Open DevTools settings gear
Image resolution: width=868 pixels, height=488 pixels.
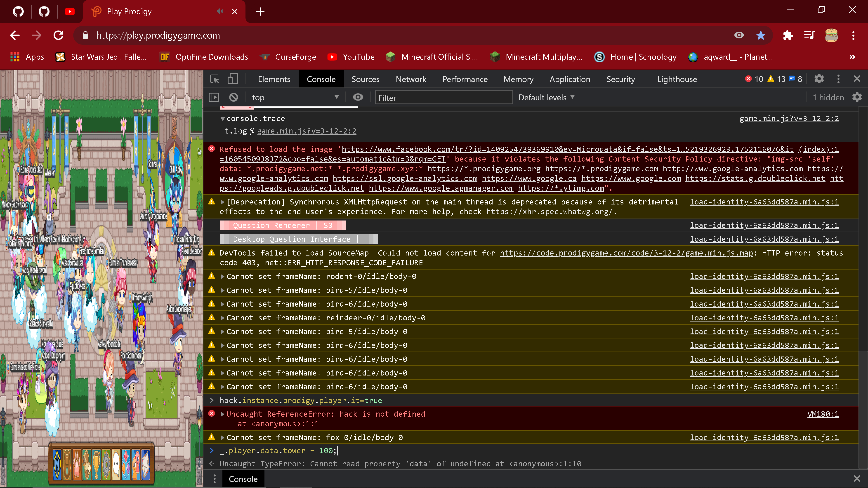point(819,79)
